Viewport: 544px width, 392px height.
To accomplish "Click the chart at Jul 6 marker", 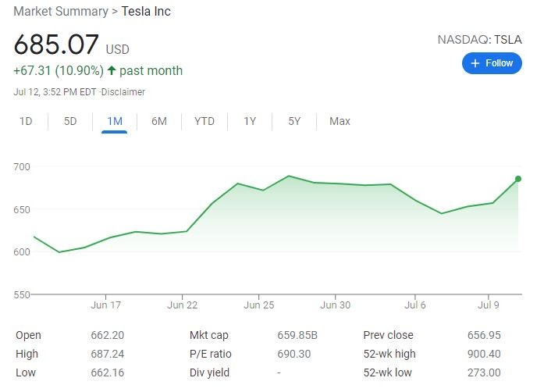I will click(x=415, y=201).
